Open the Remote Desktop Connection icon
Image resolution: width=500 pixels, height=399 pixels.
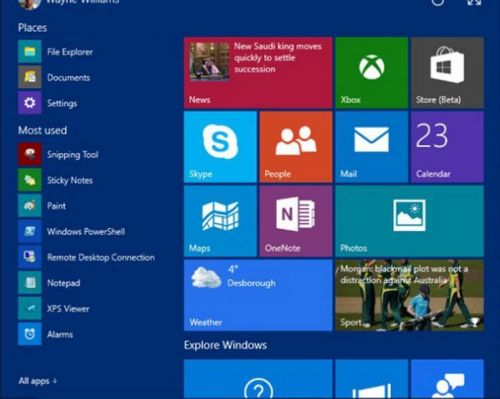30,257
